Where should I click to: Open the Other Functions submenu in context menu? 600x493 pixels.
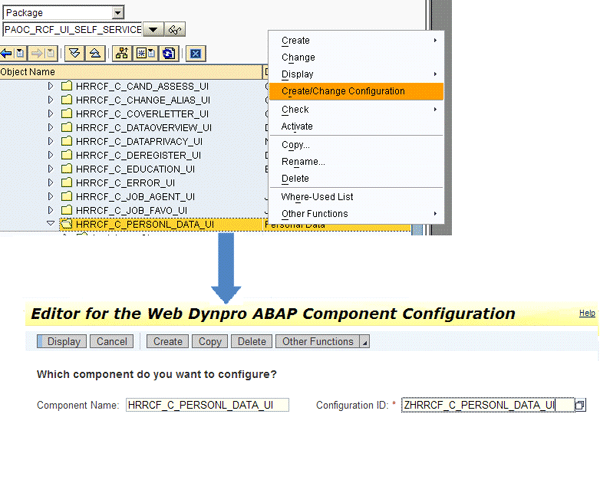click(314, 214)
